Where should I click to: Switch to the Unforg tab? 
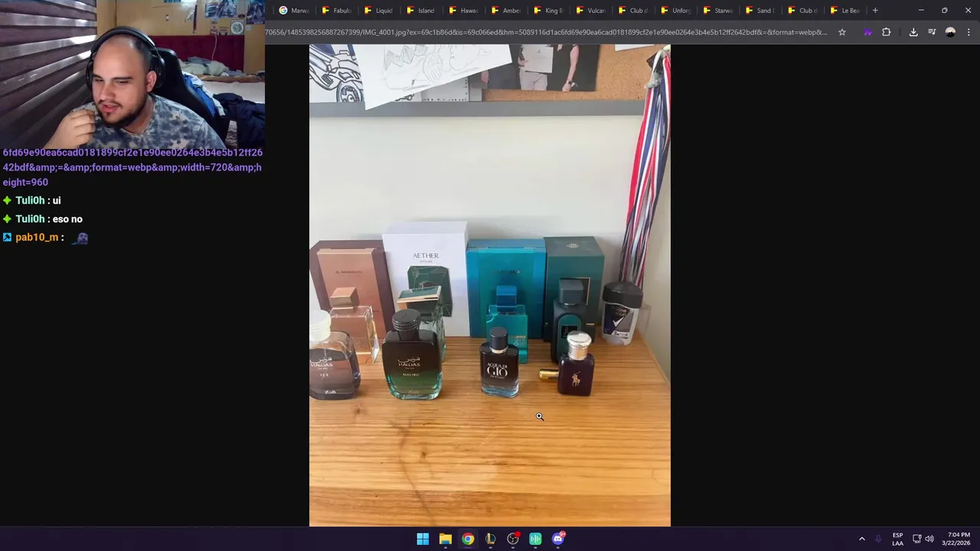pyautogui.click(x=675, y=11)
